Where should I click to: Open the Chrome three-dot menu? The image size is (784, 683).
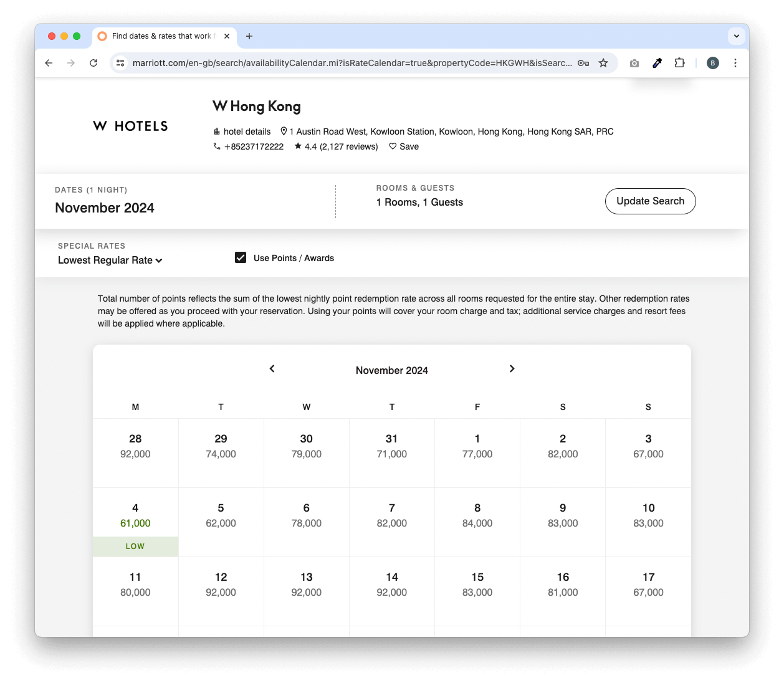pyautogui.click(x=735, y=63)
